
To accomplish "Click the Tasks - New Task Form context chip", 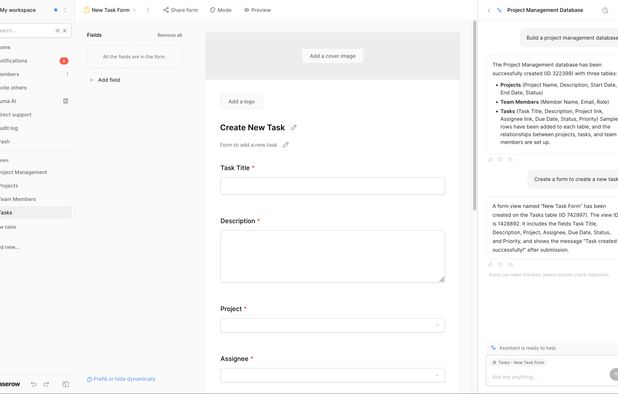I will click(x=518, y=362).
